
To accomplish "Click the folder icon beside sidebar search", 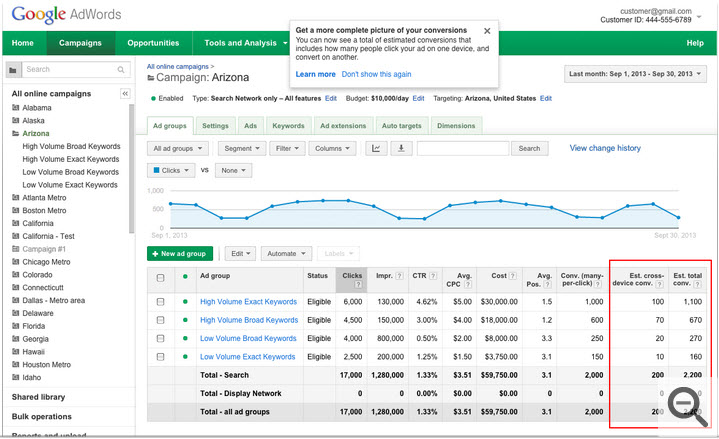I will (x=13, y=70).
